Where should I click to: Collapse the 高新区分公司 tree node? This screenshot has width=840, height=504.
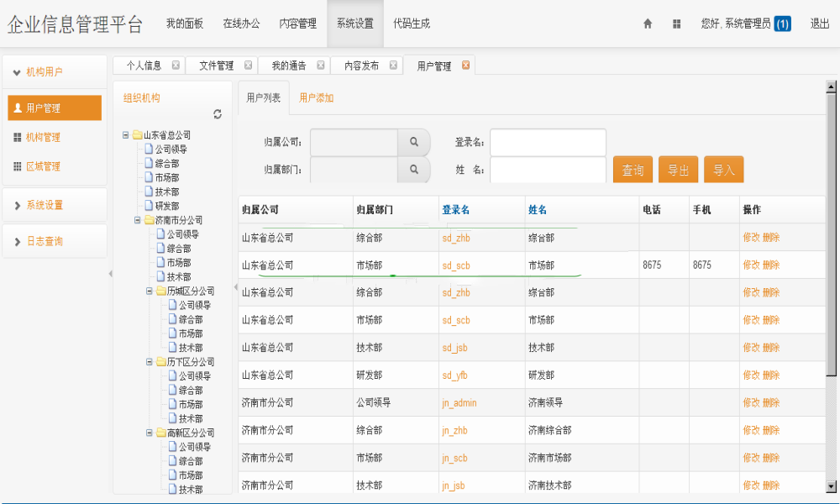click(x=149, y=433)
